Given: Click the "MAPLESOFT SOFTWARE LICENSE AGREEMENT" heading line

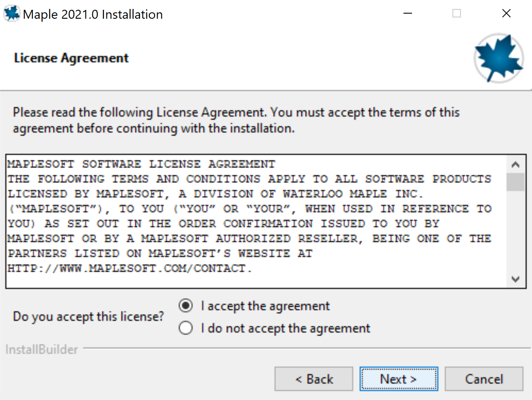Looking at the screenshot, I should point(141,164).
